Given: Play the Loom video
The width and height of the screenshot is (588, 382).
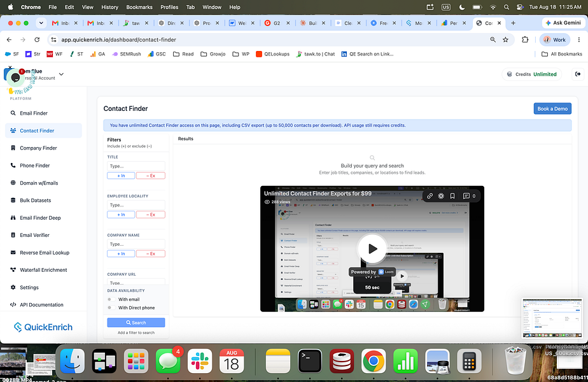Looking at the screenshot, I should coord(372,248).
